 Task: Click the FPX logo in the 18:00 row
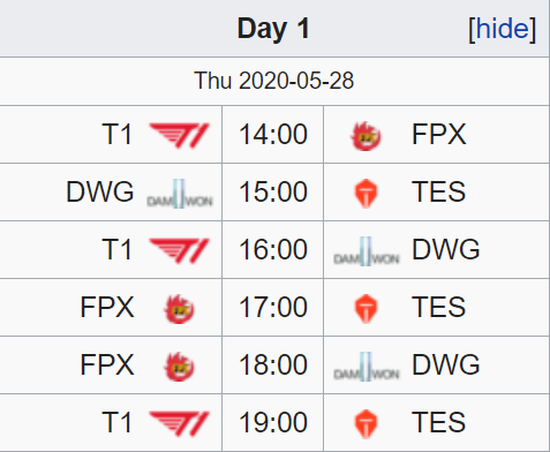pyautogui.click(x=179, y=366)
